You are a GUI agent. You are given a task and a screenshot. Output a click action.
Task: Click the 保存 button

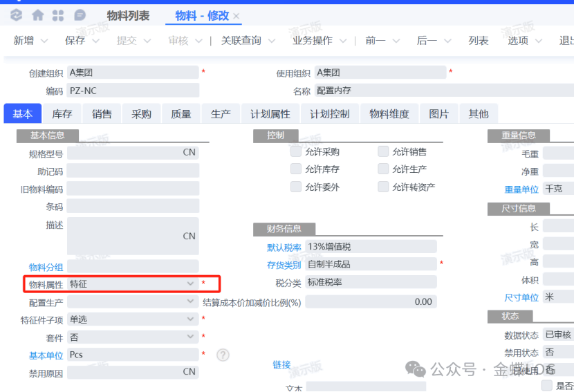[x=75, y=41]
